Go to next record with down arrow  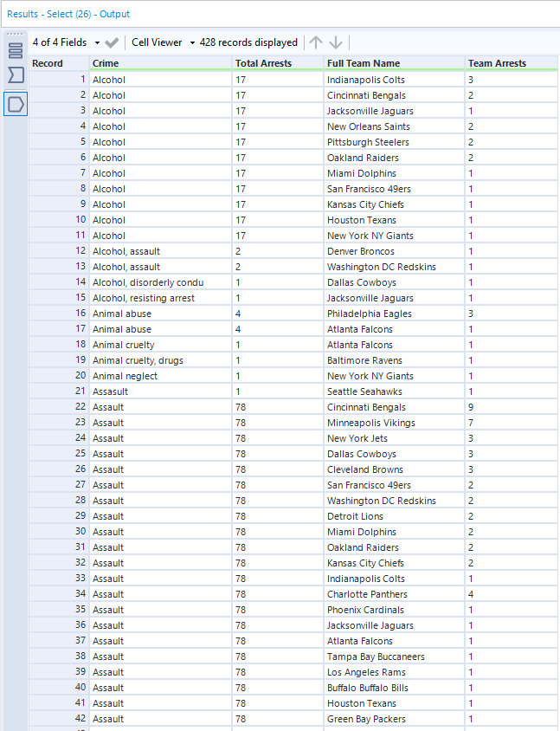(336, 42)
